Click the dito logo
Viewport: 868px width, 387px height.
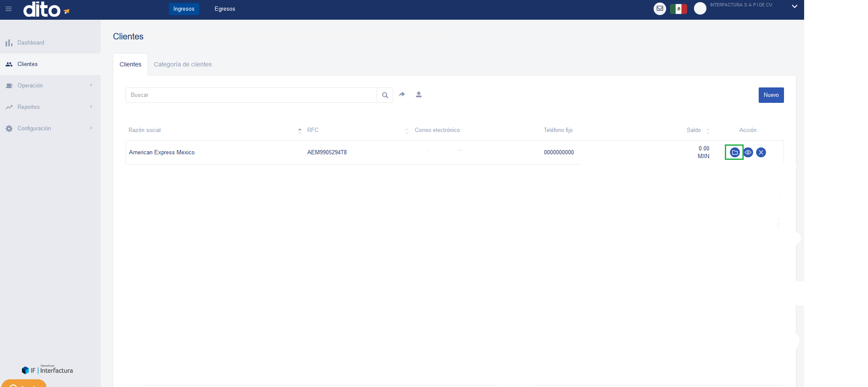pyautogui.click(x=46, y=9)
